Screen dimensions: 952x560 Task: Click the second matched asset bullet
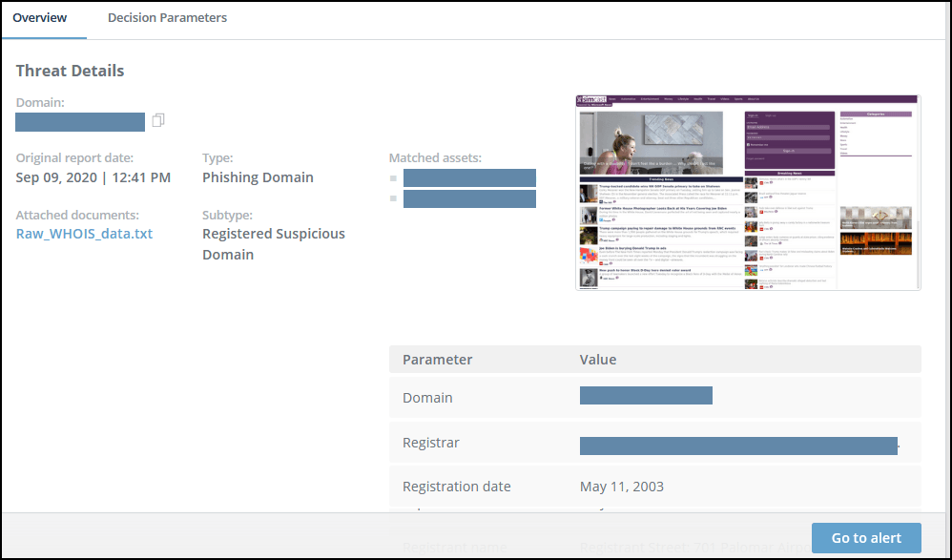[x=393, y=199]
